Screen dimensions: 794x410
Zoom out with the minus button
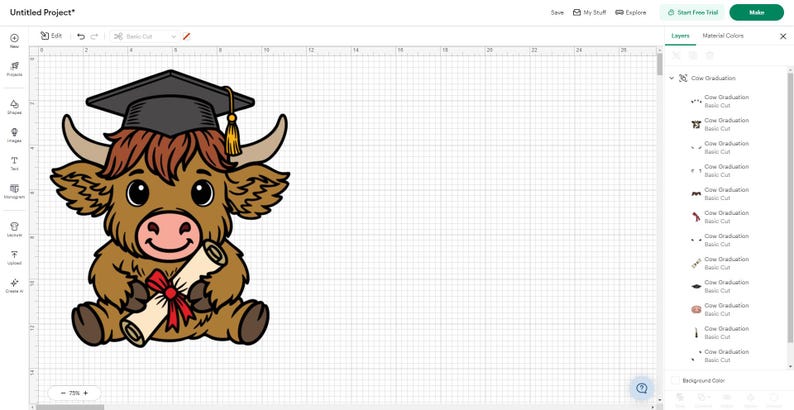63,393
